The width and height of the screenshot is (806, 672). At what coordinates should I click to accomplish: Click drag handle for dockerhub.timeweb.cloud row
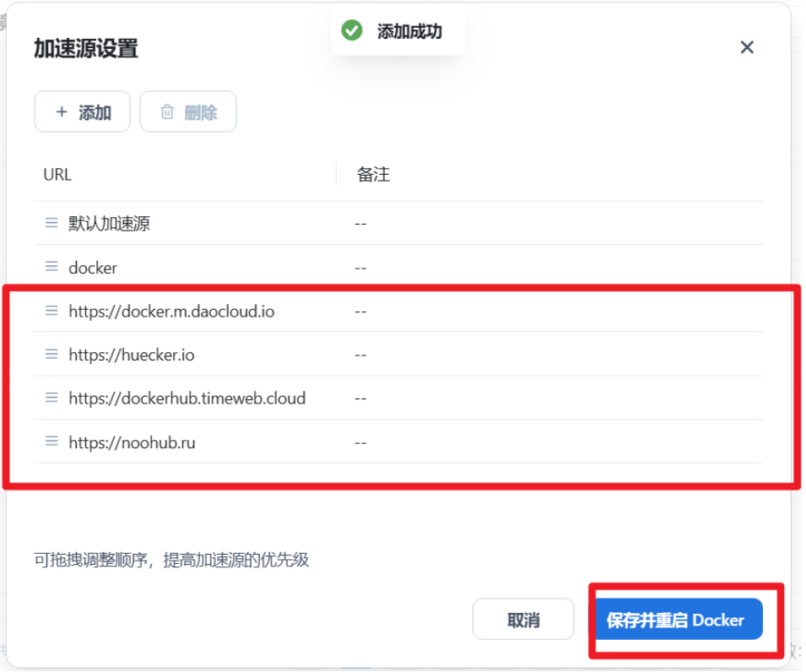pyautogui.click(x=51, y=398)
